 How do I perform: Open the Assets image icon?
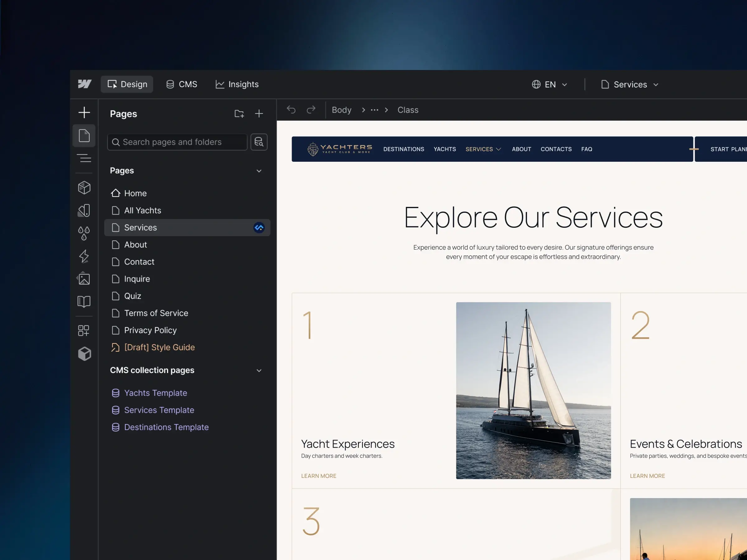point(83,279)
